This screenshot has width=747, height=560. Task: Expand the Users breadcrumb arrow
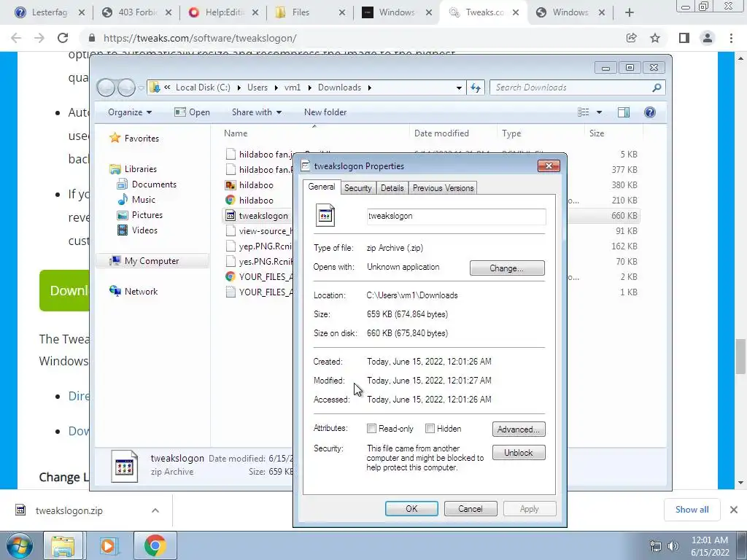(x=277, y=87)
